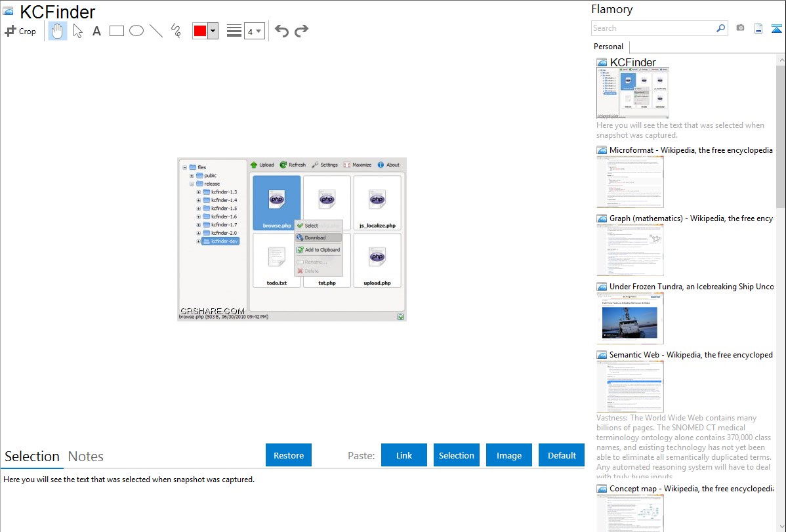Open the Concept map snapshot thumbnail
Viewport: 786px width, 532px height.
point(630,513)
